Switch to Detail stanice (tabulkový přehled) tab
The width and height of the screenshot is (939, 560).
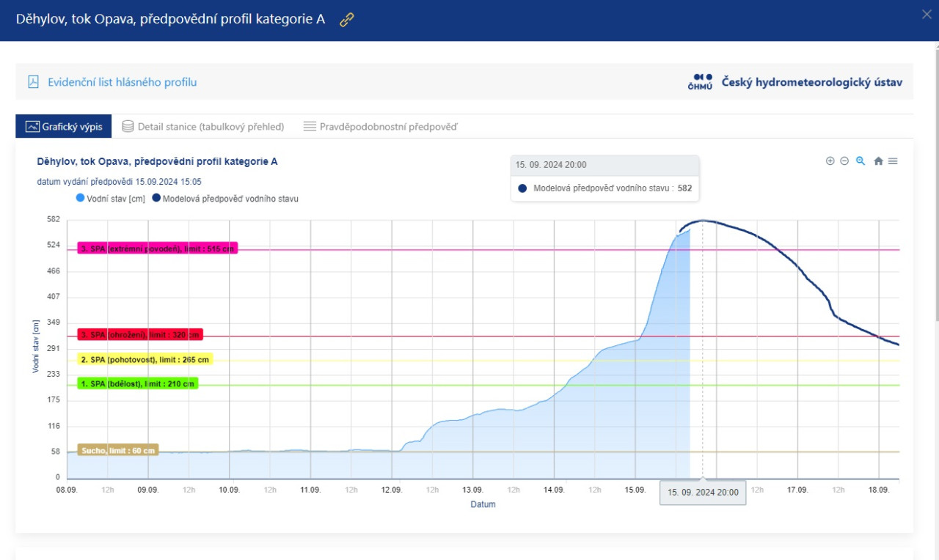[203, 126]
